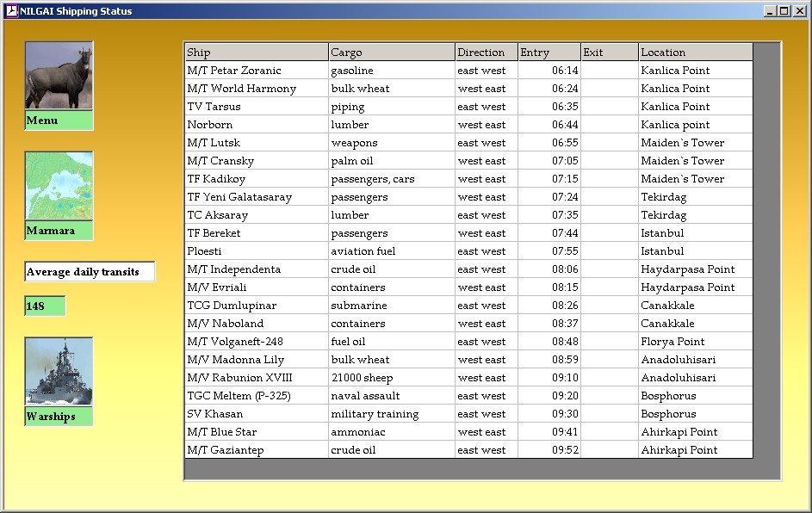Click the Direction column header
Screen dimensions: 812x513
(x=487, y=53)
